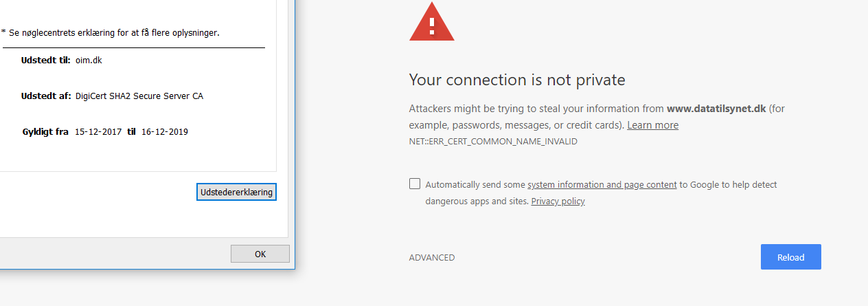The height and width of the screenshot is (306, 868).
Task: Click the 'Gyldigt fra' label
Action: [45, 132]
